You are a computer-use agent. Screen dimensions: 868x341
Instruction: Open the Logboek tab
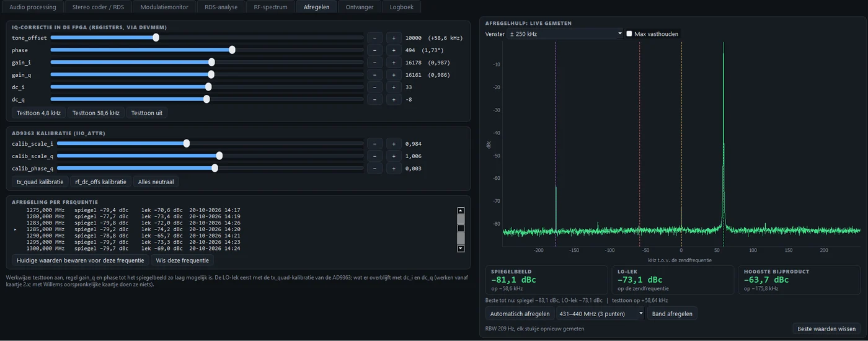point(402,7)
